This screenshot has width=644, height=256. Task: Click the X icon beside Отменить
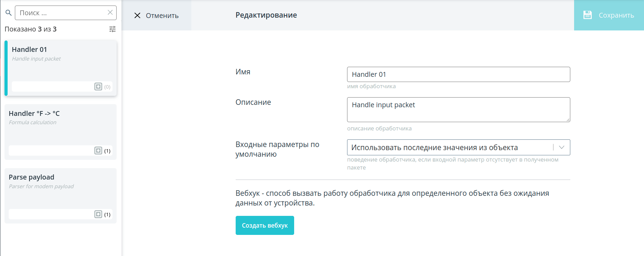[x=137, y=16]
